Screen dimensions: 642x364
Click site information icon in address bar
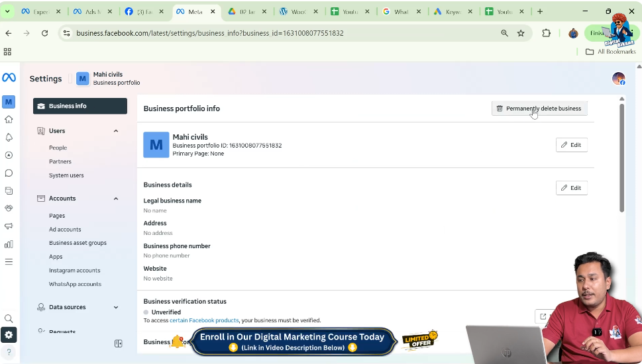click(x=67, y=33)
